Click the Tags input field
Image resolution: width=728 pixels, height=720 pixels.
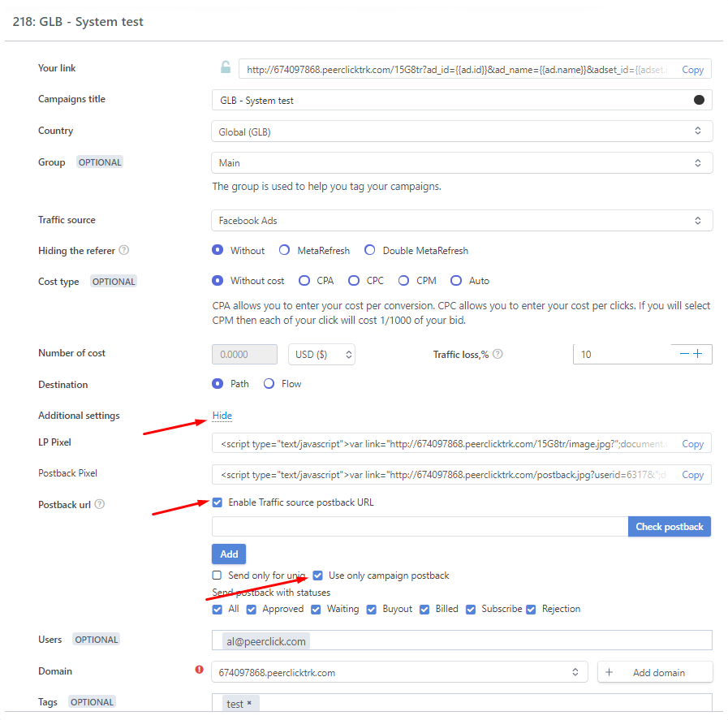(462, 703)
